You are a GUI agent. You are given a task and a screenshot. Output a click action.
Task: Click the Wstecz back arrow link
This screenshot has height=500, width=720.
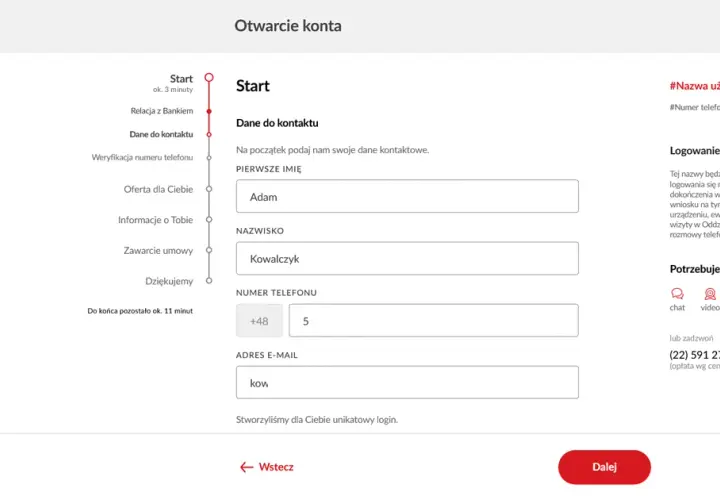[266, 467]
